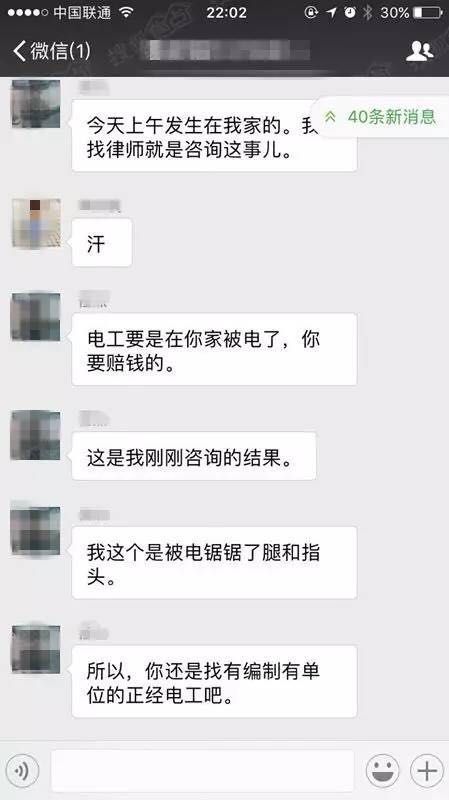Tap avatar beside 今天上午发生在我家的 message
The image size is (449, 800).
(x=36, y=104)
